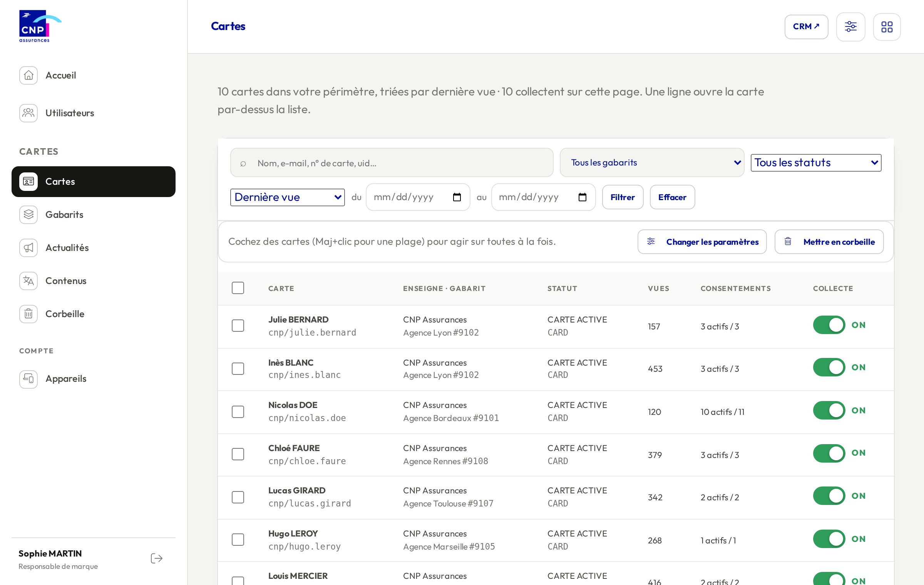Viewport: 924px width, 585px height.
Task: Open the calendar picker in the 'du' date field
Action: 457,197
